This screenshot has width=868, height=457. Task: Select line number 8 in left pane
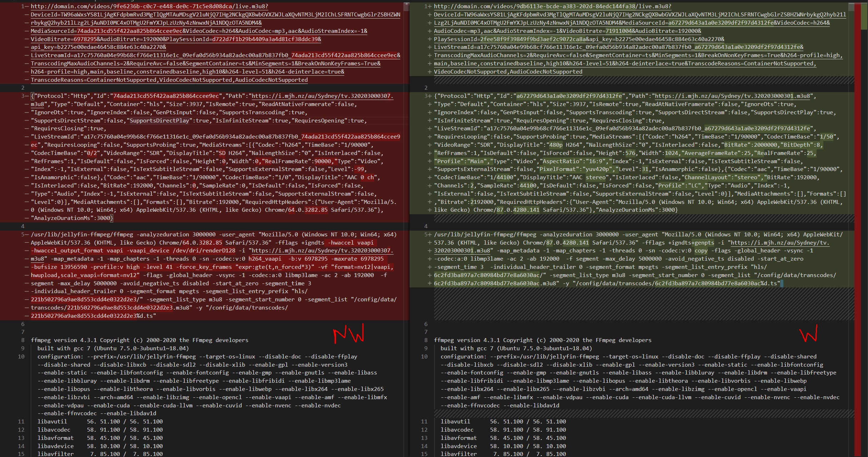coord(22,340)
